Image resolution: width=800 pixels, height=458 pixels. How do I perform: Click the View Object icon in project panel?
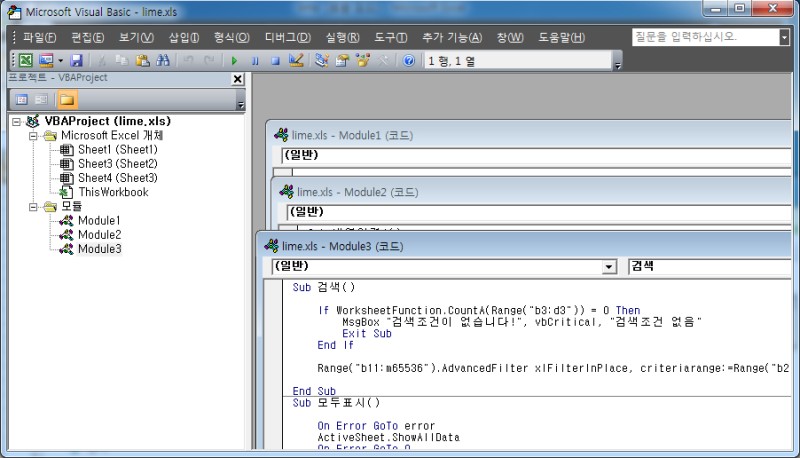click(41, 99)
